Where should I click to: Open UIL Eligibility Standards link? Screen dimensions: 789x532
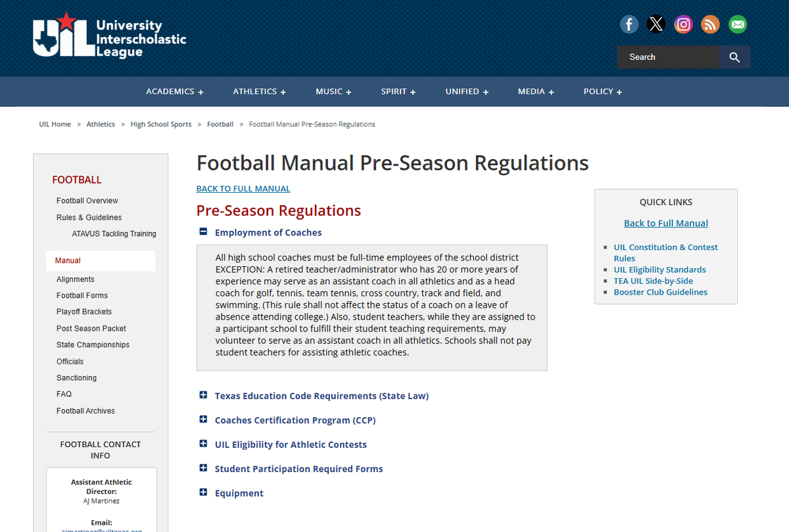coord(659,270)
